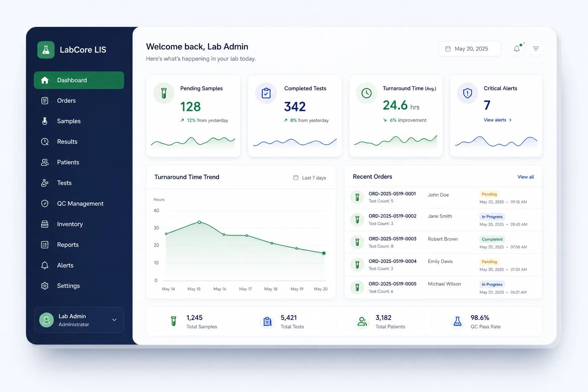This screenshot has height=392, width=588.
Task: Click the patient name Michael Wilson
Action: [x=444, y=284]
